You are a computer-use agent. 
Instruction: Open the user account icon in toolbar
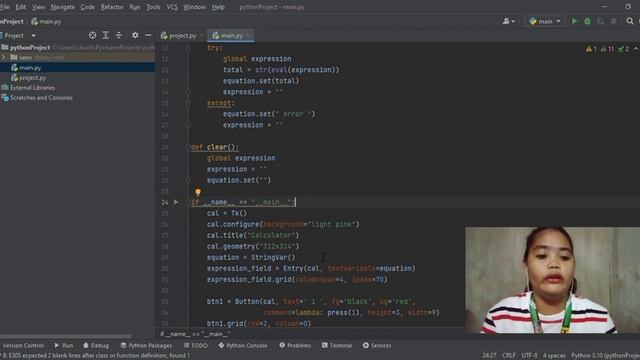[508, 21]
